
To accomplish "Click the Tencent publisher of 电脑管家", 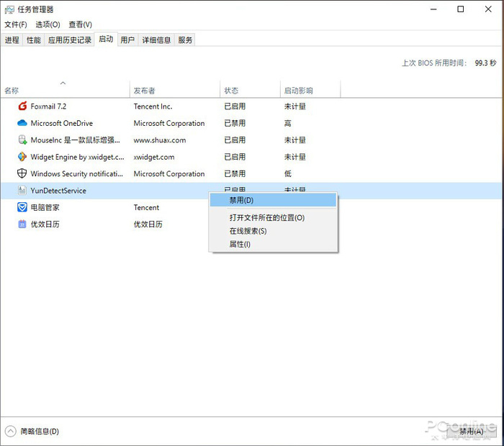I will [146, 207].
